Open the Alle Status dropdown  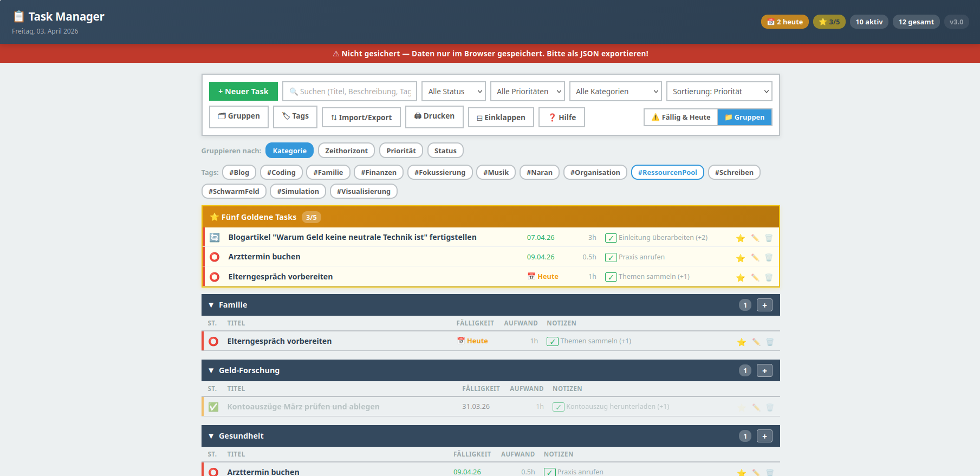tap(453, 92)
